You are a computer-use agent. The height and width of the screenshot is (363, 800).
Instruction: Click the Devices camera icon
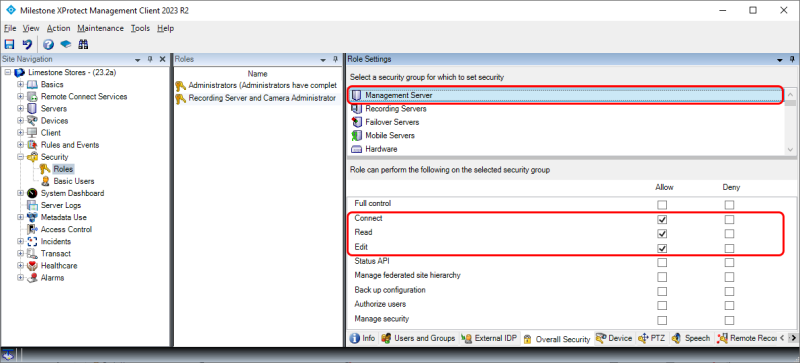(32, 120)
